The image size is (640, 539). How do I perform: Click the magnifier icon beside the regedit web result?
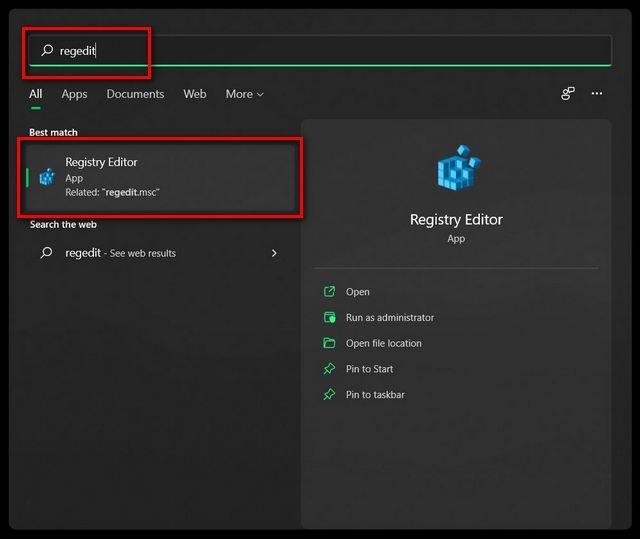[47, 253]
